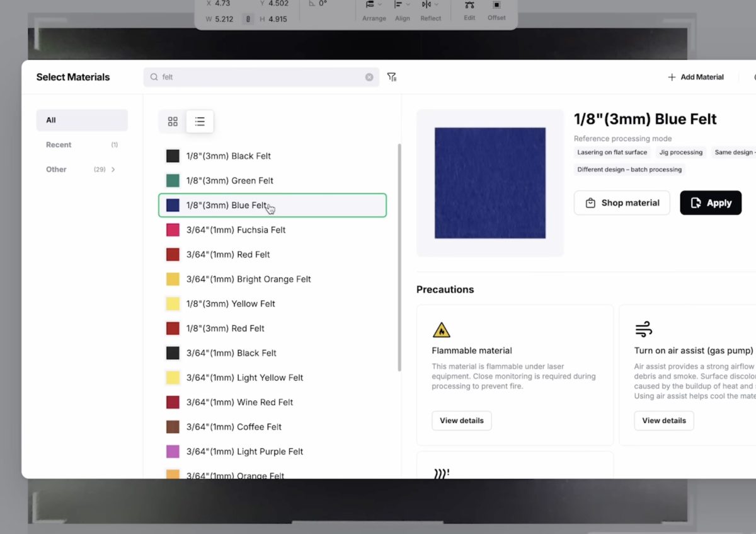View details for air assist precaution
The image size is (756, 534).
tap(664, 421)
